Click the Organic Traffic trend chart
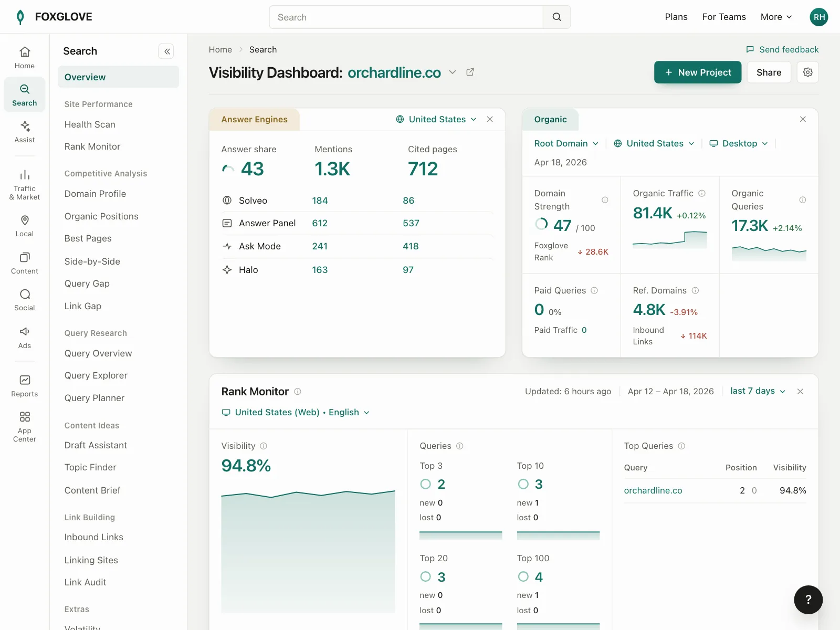 click(x=670, y=239)
